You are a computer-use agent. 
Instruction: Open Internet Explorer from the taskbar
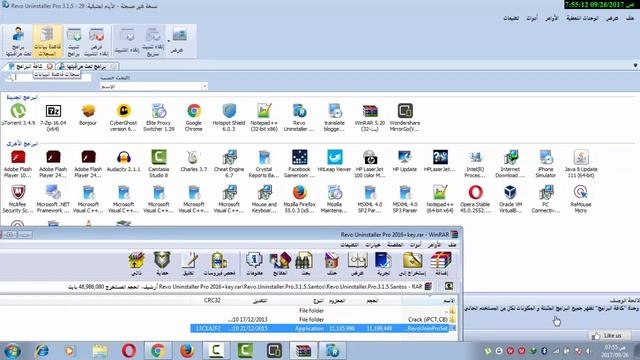click(x=42, y=351)
